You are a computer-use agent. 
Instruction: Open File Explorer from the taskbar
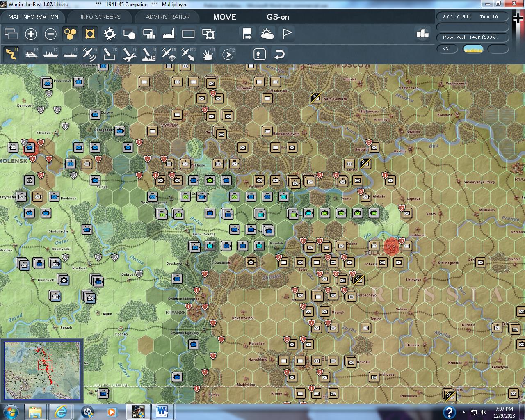coord(35,411)
